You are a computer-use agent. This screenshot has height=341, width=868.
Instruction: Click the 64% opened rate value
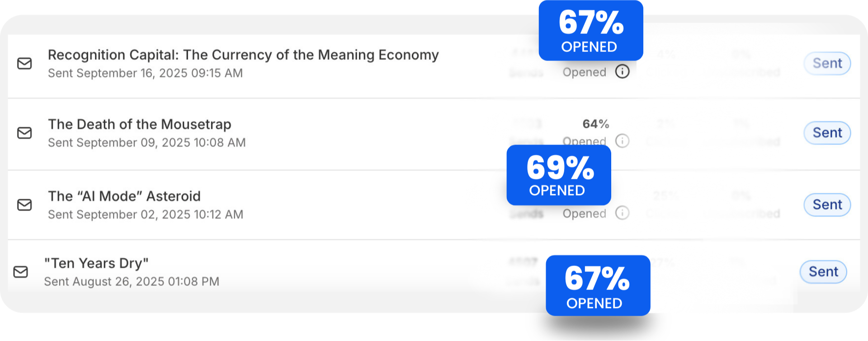[x=595, y=124]
